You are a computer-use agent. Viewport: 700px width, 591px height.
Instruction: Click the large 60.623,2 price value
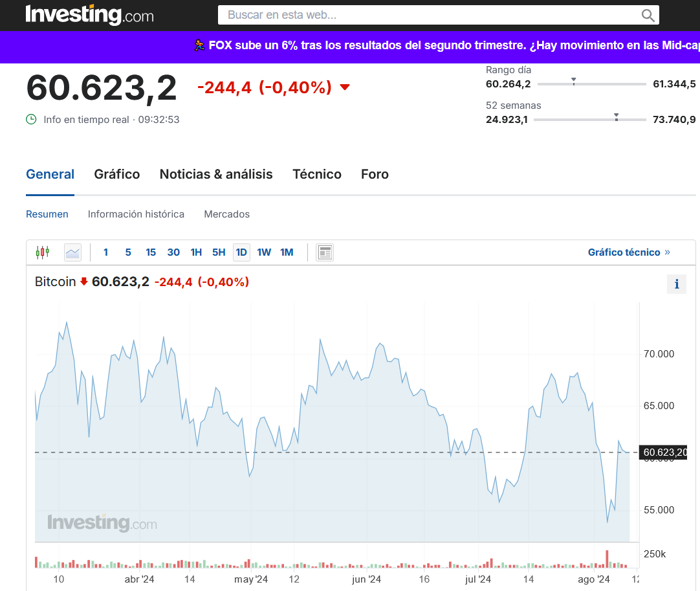pyautogui.click(x=102, y=88)
